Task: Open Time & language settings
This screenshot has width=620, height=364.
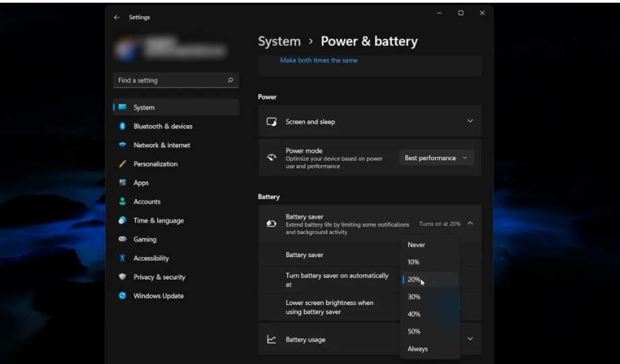Action: tap(176, 220)
